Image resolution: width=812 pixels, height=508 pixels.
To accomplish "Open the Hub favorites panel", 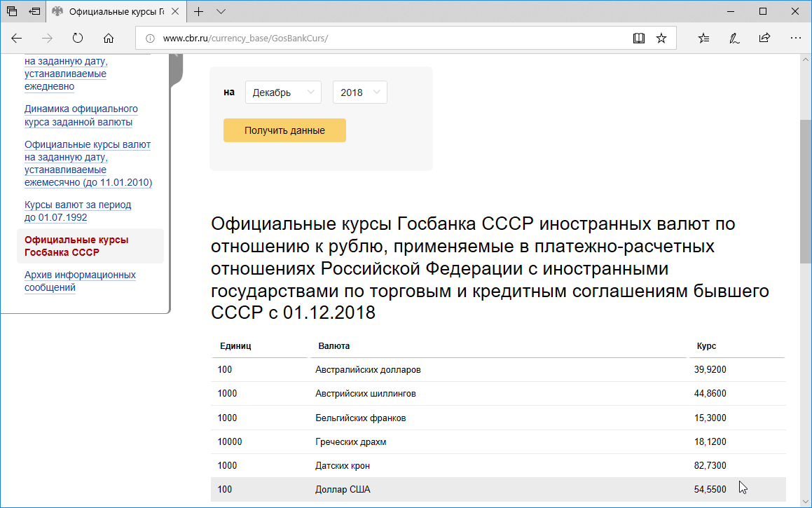I will [703, 38].
